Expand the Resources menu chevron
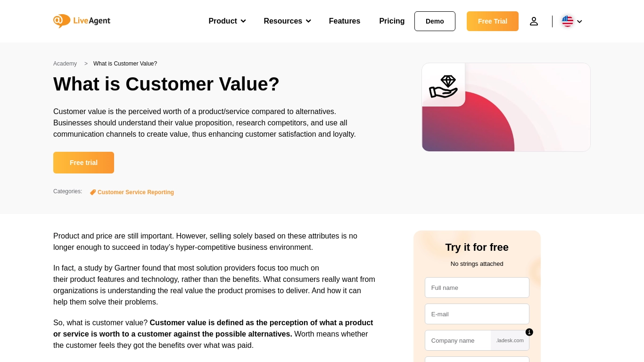This screenshot has height=362, width=644. click(x=308, y=21)
